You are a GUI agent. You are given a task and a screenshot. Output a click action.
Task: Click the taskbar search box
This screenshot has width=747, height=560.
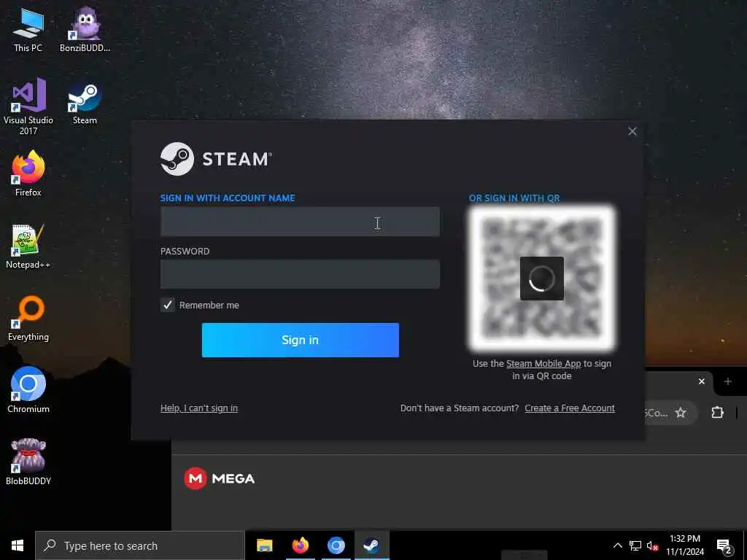click(x=140, y=545)
